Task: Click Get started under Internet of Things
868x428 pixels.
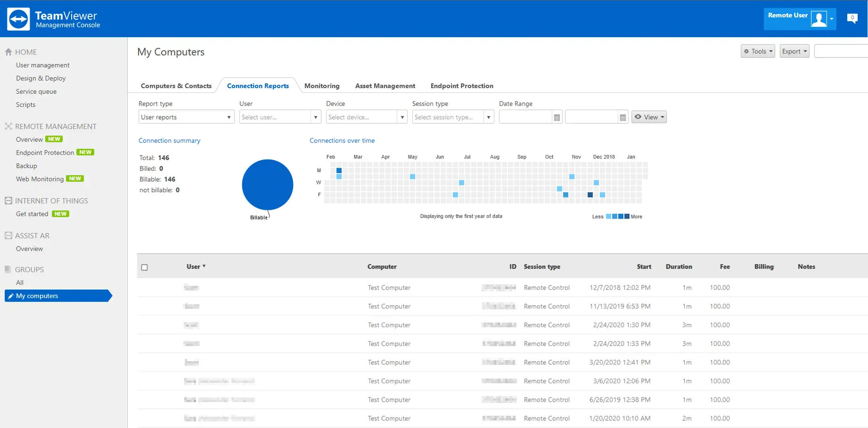Action: coord(32,214)
